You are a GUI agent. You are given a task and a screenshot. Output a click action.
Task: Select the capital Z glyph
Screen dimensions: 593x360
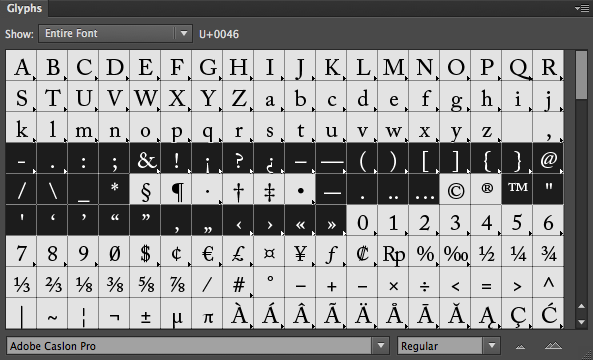(x=238, y=96)
